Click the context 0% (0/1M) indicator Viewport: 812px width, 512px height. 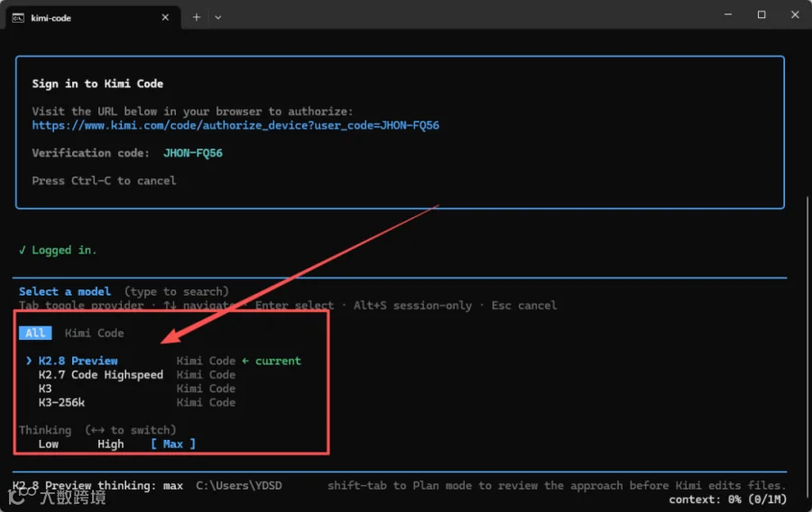pyautogui.click(x=727, y=499)
